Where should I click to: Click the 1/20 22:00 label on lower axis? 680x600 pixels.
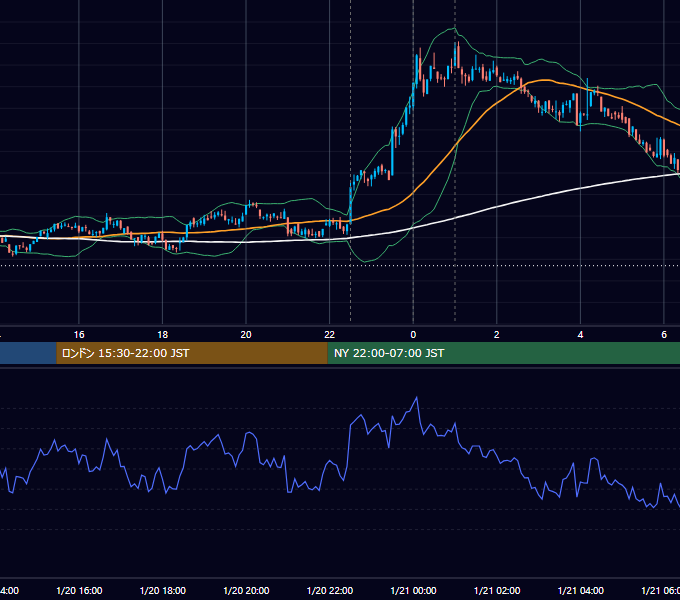click(330, 590)
